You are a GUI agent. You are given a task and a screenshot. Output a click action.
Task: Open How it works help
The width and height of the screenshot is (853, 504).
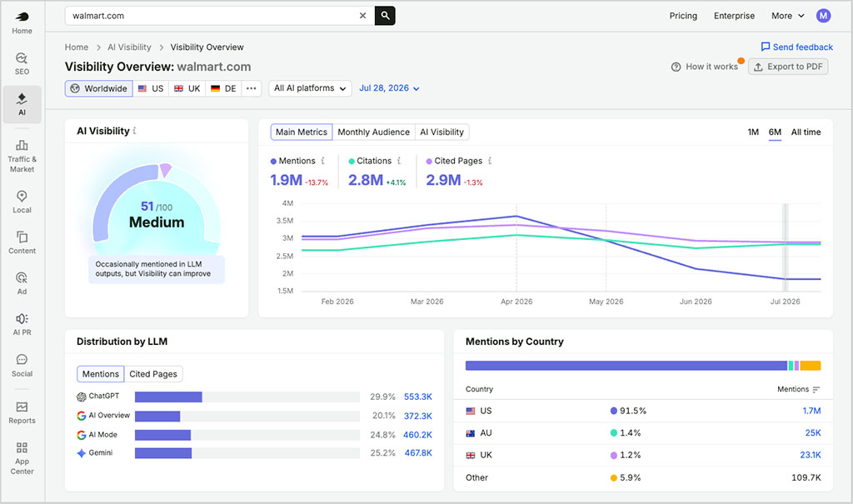pos(705,67)
